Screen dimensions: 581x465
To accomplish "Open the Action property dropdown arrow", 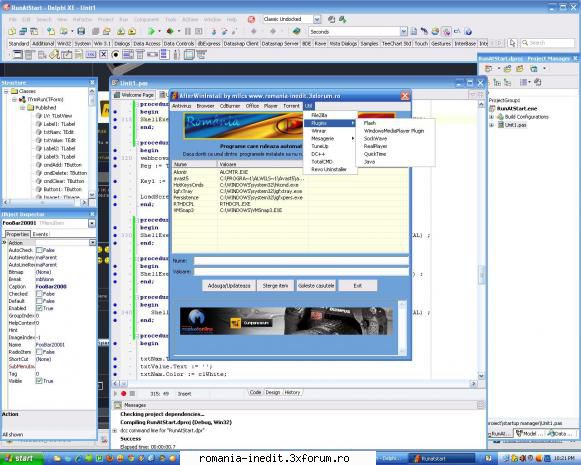I will pyautogui.click(x=92, y=243).
